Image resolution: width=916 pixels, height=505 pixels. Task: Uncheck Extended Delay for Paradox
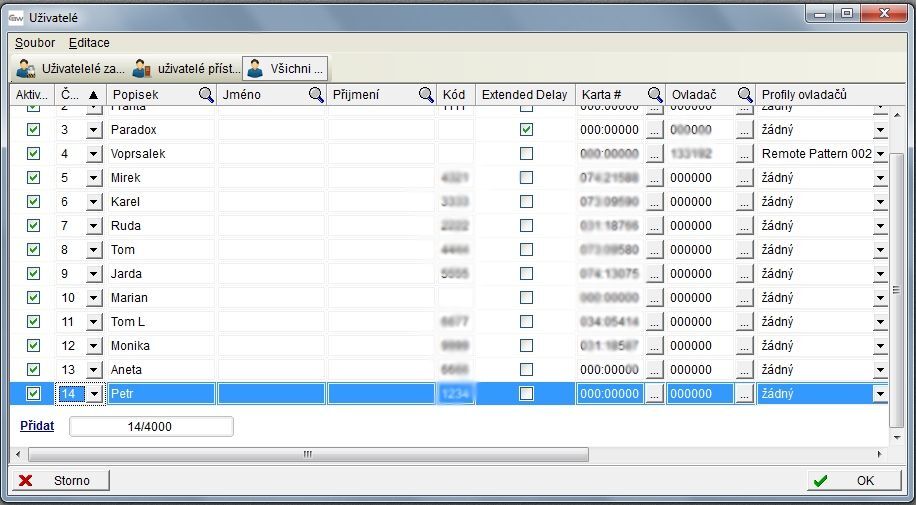point(526,130)
